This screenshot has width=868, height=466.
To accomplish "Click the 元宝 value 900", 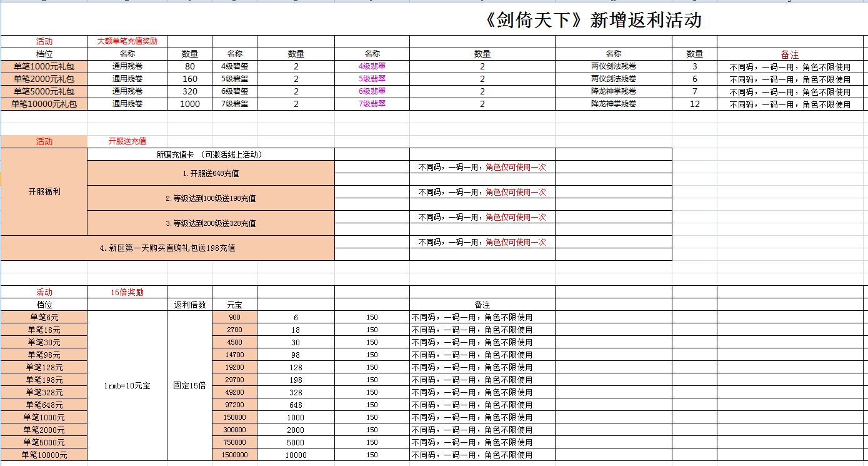I will click(234, 317).
